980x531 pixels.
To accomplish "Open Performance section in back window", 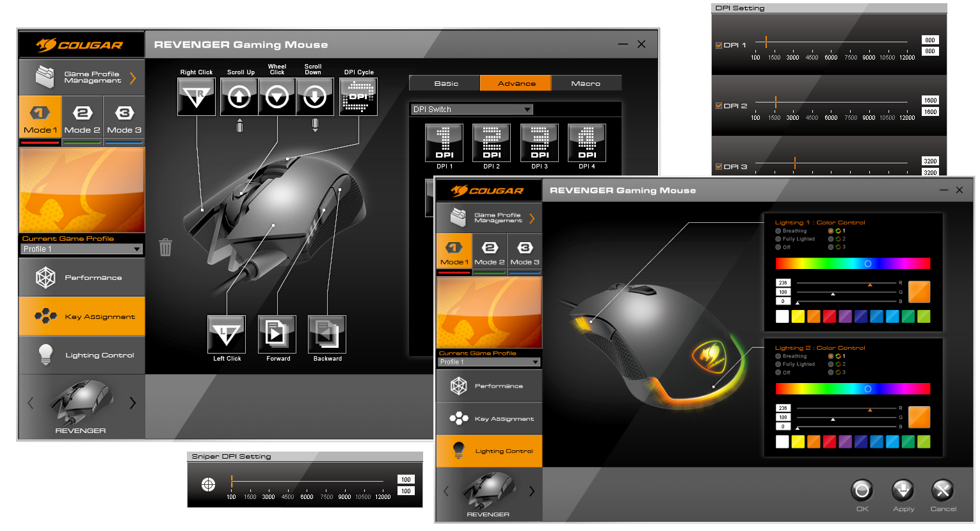I will (82, 277).
